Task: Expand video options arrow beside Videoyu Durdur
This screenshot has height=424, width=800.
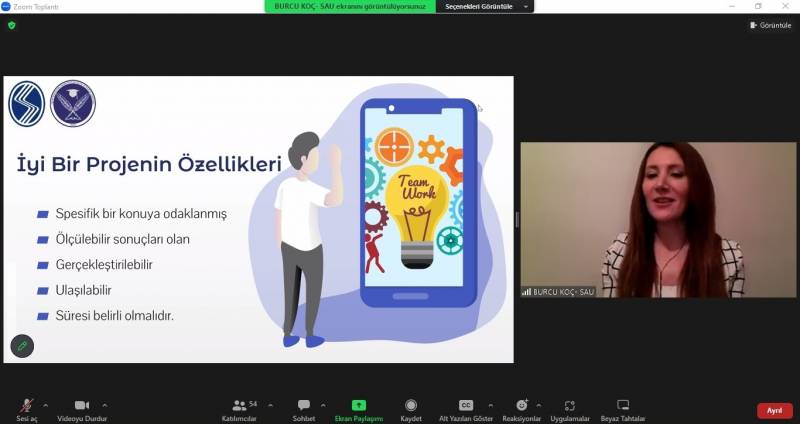Action: (x=105, y=405)
